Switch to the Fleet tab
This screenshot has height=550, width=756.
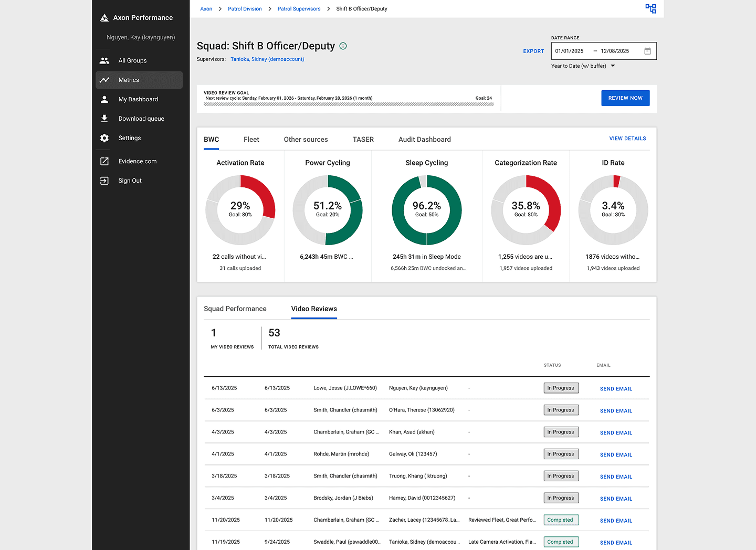point(251,139)
